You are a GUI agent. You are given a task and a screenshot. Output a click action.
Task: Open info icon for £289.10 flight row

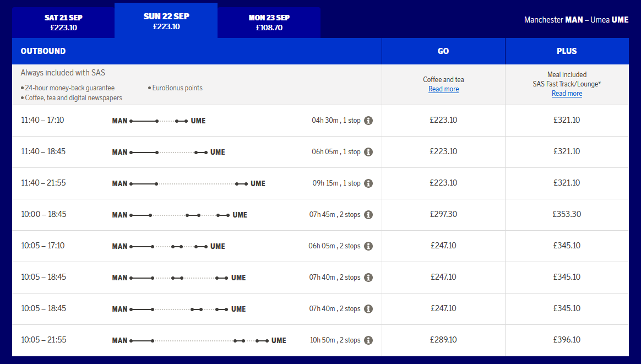coord(368,340)
